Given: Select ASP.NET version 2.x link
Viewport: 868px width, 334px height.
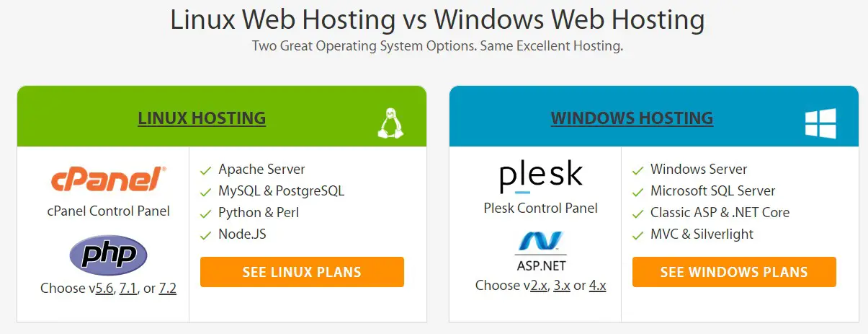Looking at the screenshot, I should pyautogui.click(x=539, y=286).
